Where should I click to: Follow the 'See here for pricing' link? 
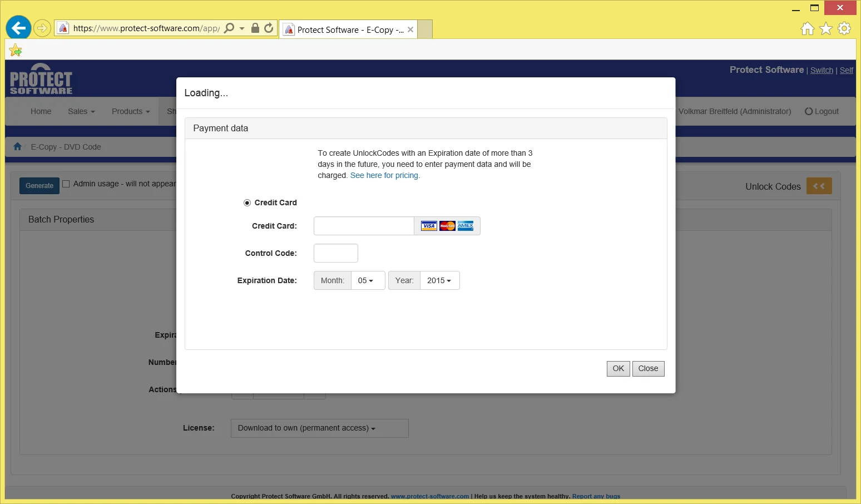click(385, 176)
